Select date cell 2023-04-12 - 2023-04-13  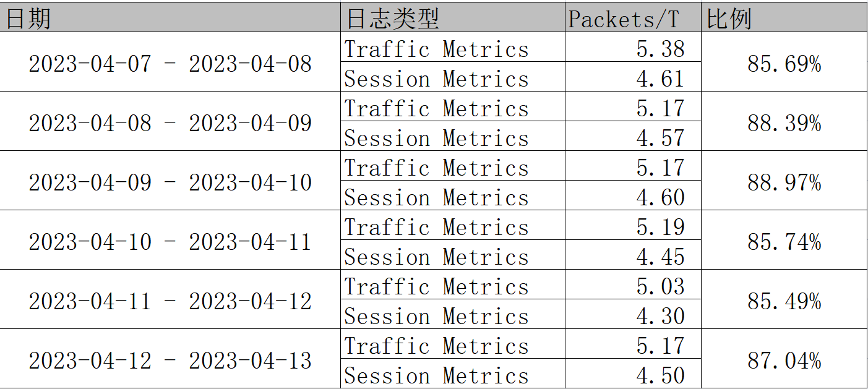coord(170,360)
